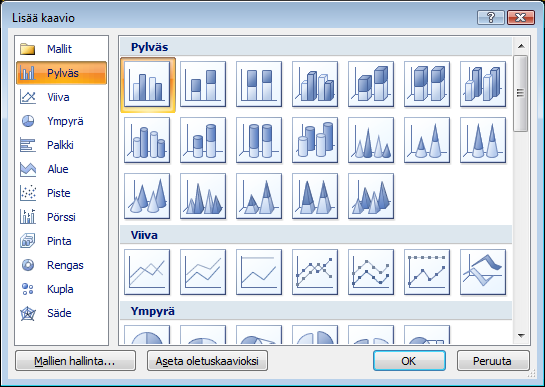Open help with the question mark button
This screenshot has width=545, height=387.
[491, 17]
